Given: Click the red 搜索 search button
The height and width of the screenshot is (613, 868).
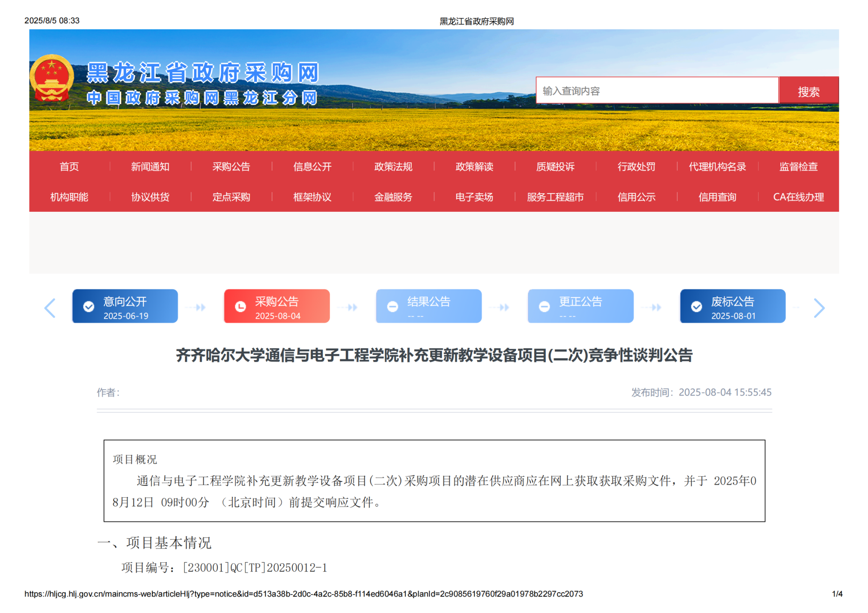Looking at the screenshot, I should pos(808,91).
